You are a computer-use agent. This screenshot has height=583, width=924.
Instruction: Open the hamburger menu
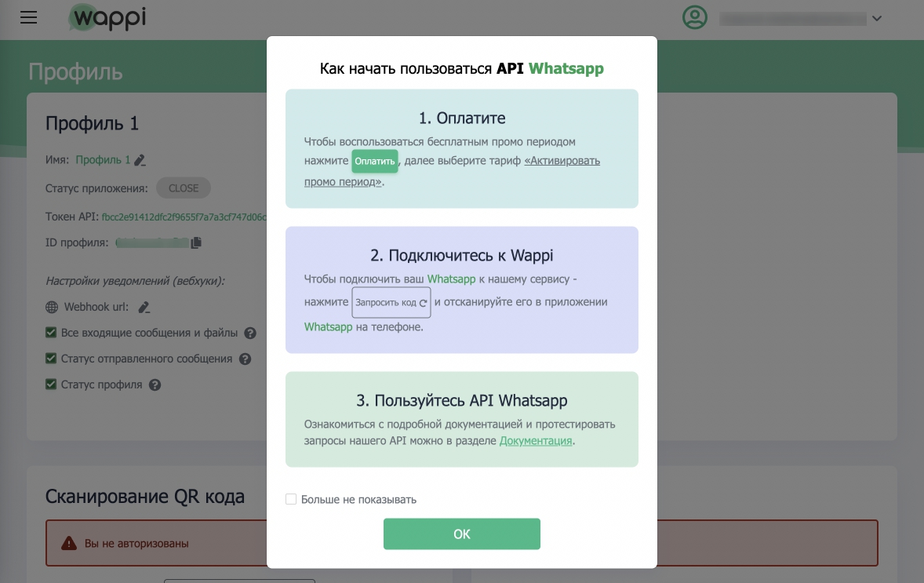point(28,18)
